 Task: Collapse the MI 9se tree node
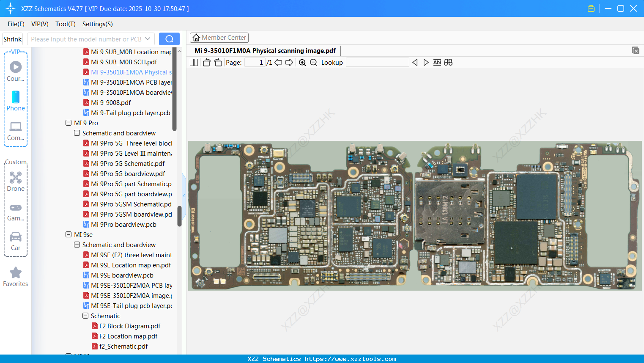click(69, 234)
